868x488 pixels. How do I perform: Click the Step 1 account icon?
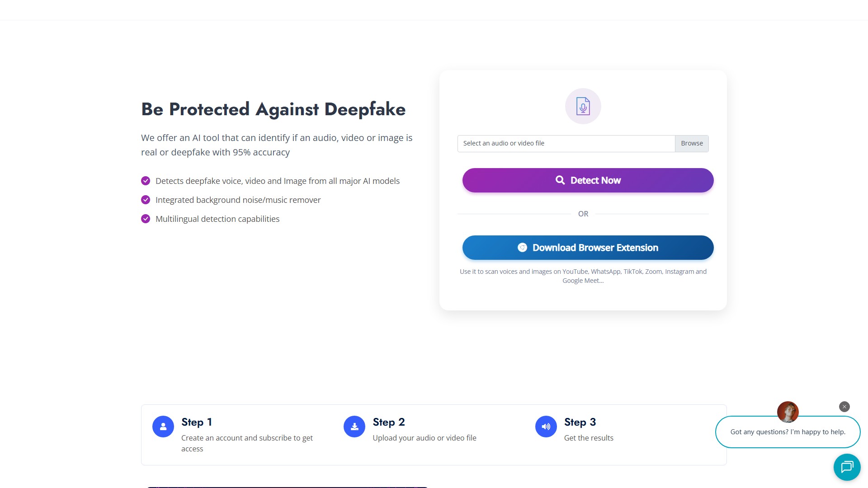coord(163,426)
